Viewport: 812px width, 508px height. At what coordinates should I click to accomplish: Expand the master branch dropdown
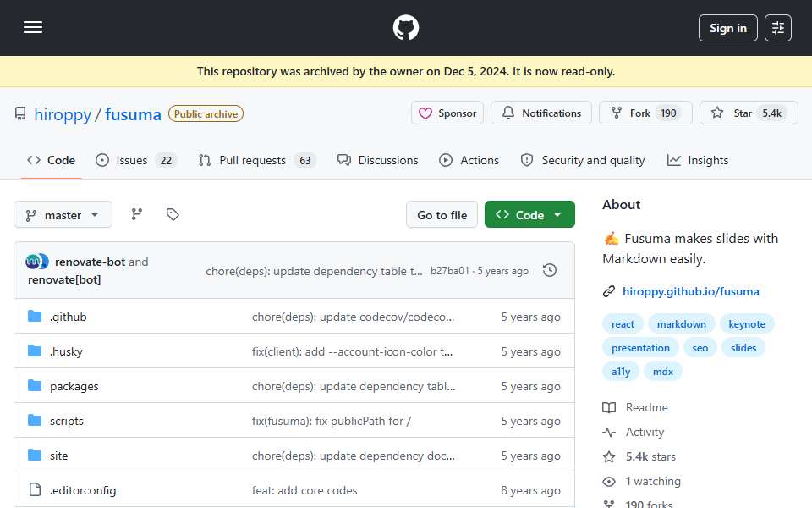coord(63,214)
